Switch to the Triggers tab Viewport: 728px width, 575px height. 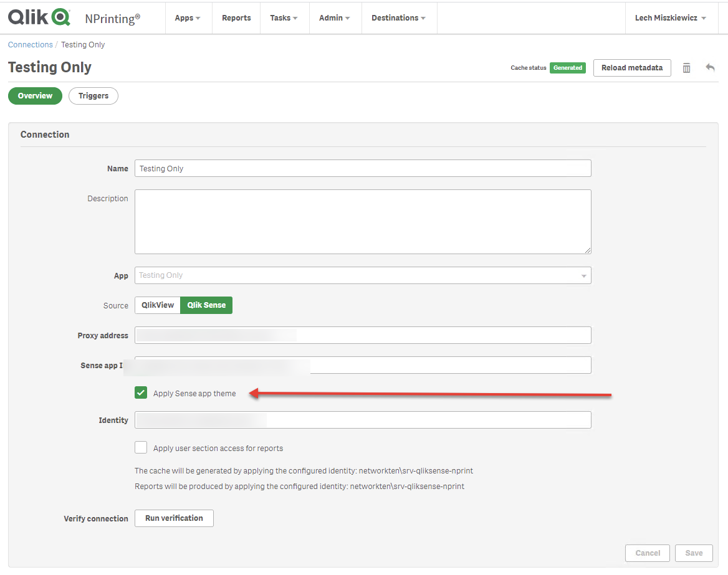(93, 96)
